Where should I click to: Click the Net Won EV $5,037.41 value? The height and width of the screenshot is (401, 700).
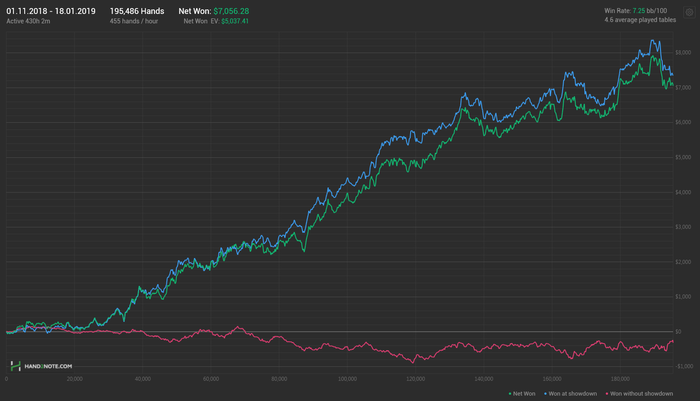pos(235,21)
